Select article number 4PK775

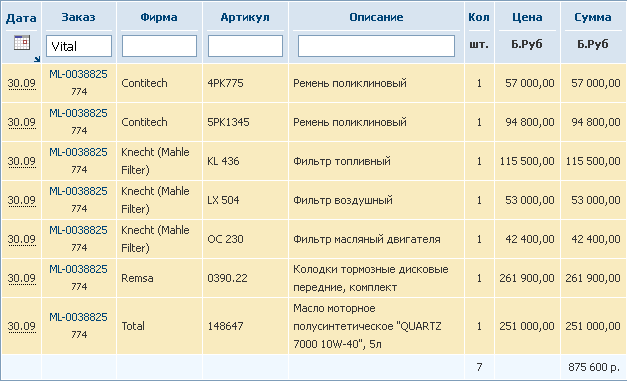click(225, 83)
